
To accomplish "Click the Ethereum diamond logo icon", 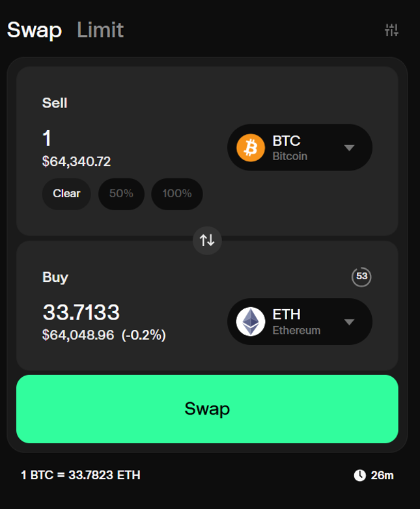I will [251, 322].
